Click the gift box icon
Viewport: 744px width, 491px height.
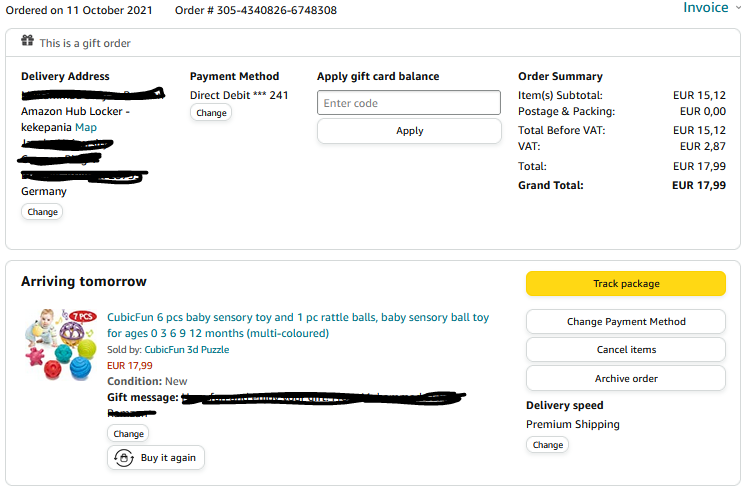click(27, 42)
